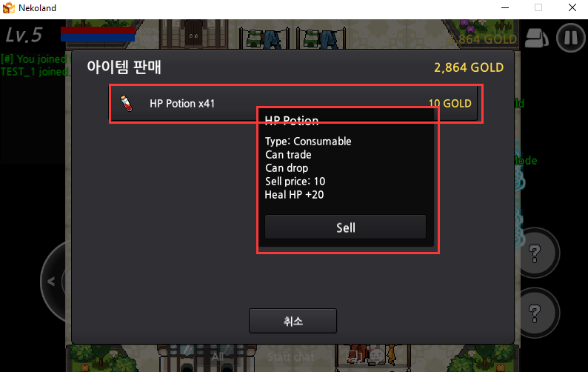Click the 2,864 GOLD balance in dialog
588x372 pixels.
tap(469, 67)
